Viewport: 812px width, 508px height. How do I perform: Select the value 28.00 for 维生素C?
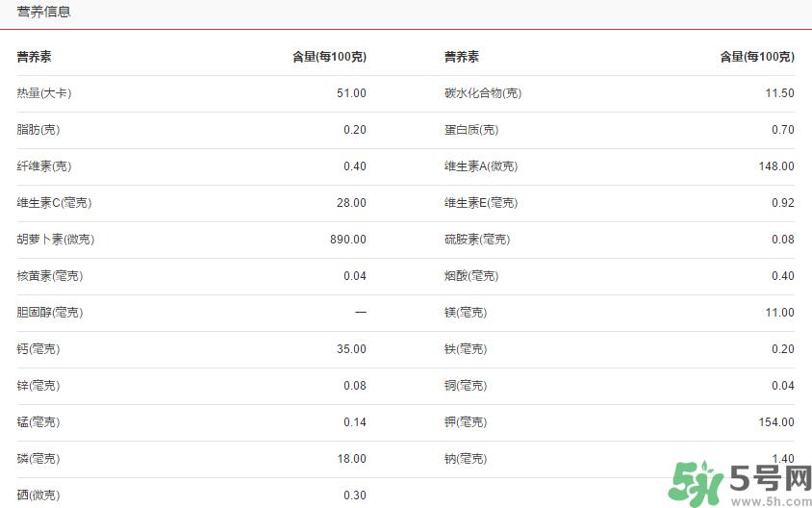coord(351,202)
